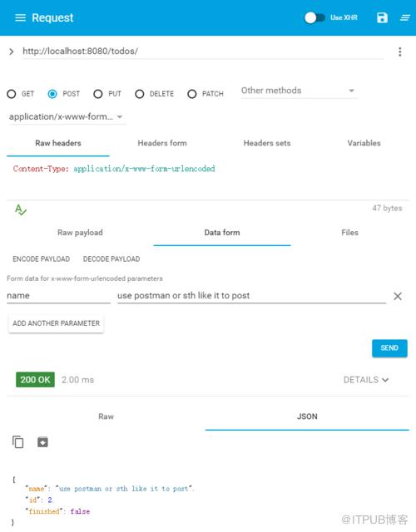Expand the response DETAILS section
416x532 pixels.
coord(366,380)
